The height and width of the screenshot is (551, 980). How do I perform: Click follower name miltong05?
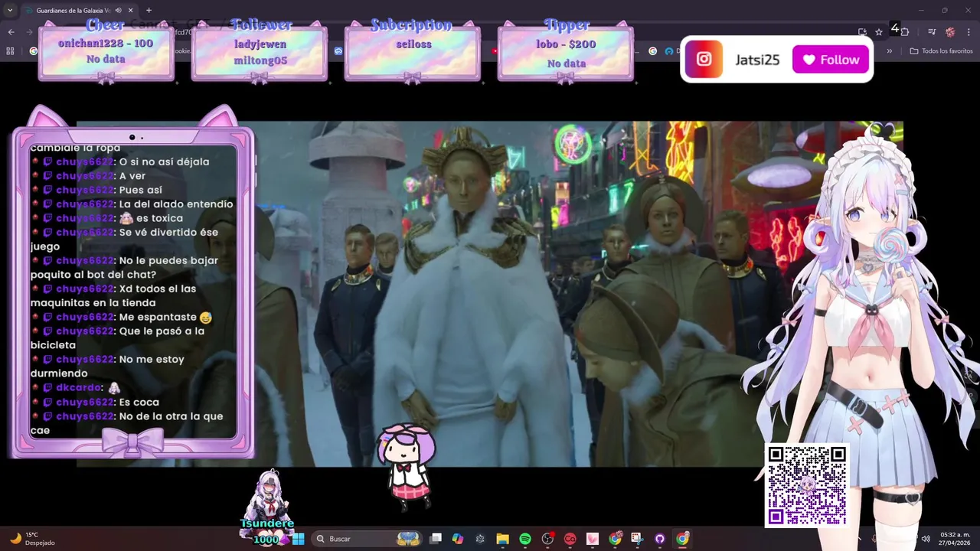(x=260, y=60)
